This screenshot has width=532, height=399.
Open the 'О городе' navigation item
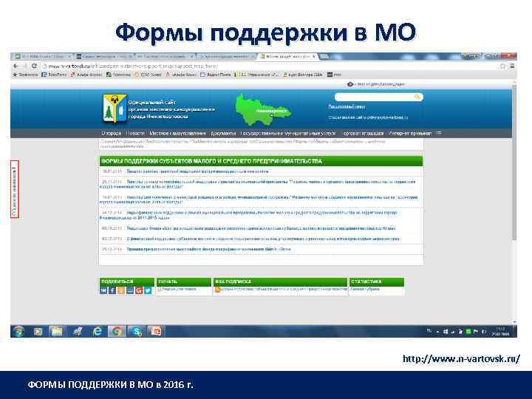tap(111, 133)
